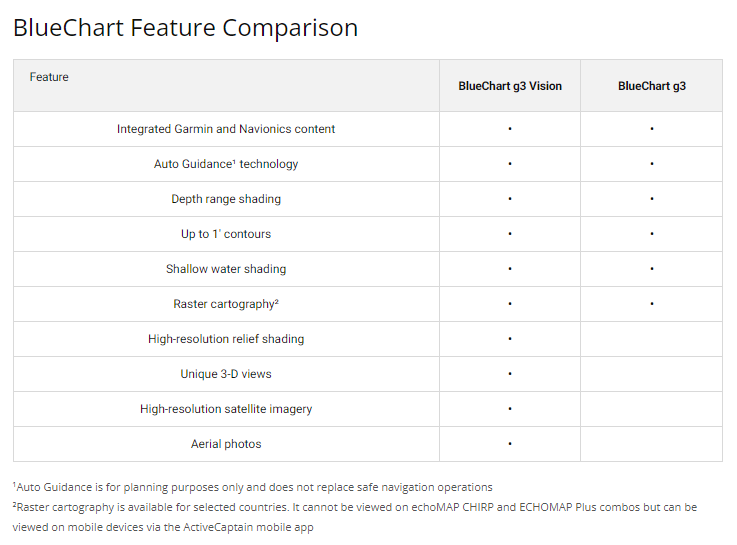Select the Depth range shading row label
737x545 pixels.
pyautogui.click(x=226, y=199)
